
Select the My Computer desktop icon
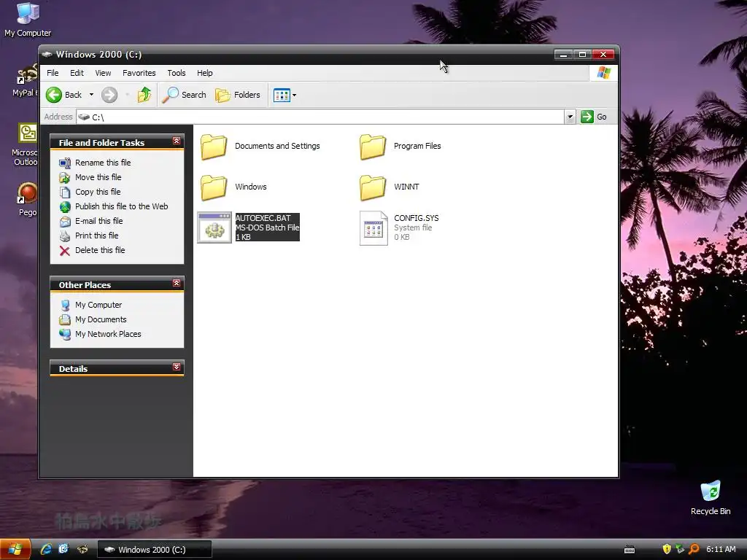pyautogui.click(x=28, y=19)
